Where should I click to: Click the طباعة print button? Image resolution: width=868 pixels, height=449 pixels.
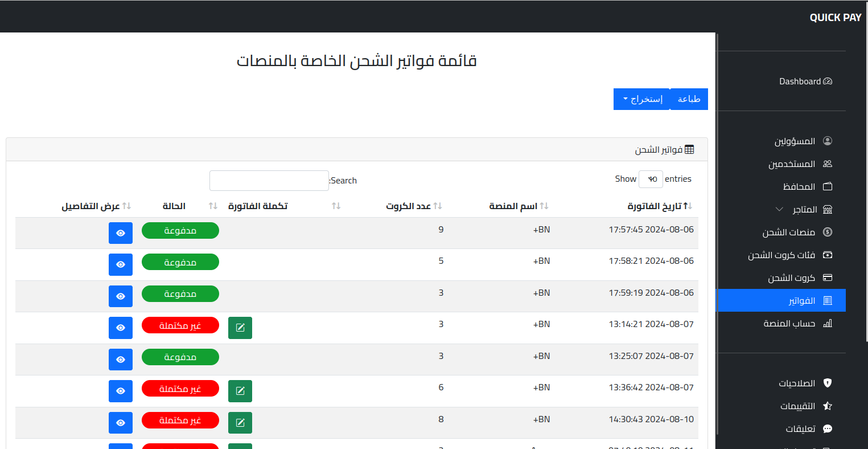(x=689, y=99)
